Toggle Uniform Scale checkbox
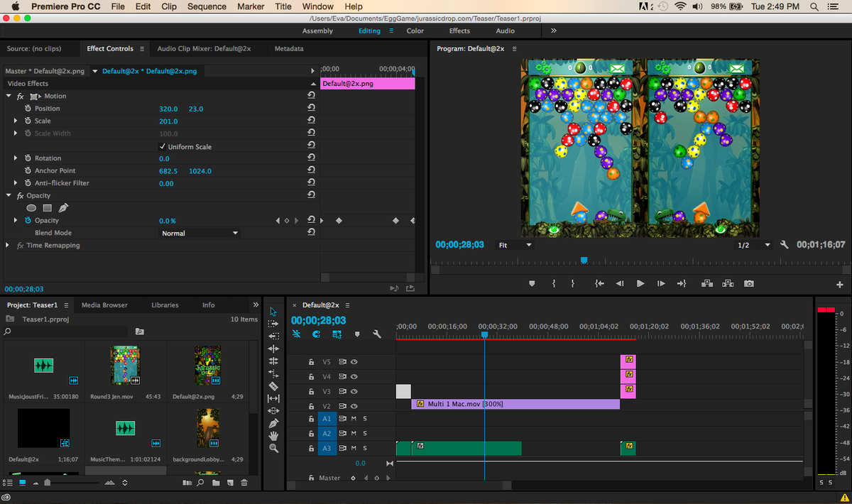The height and width of the screenshot is (504, 852). (163, 146)
